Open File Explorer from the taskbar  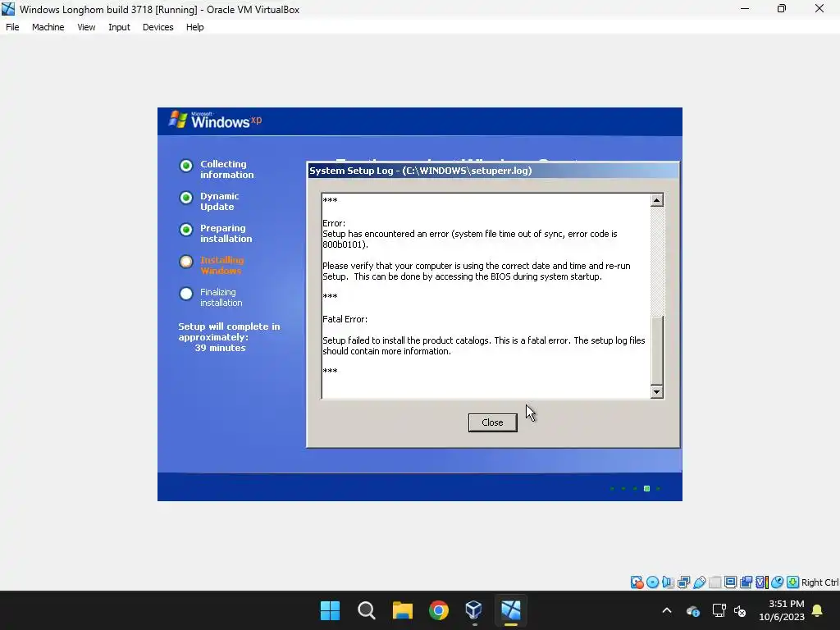pos(402,610)
